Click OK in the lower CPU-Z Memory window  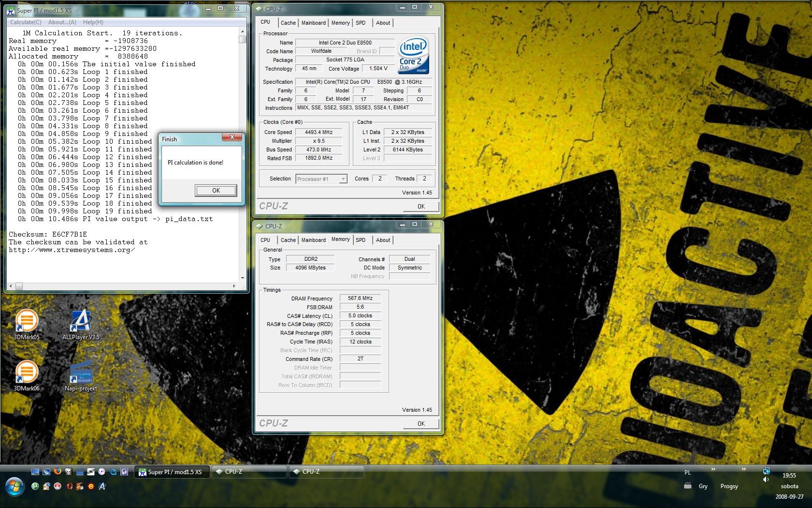tap(421, 423)
